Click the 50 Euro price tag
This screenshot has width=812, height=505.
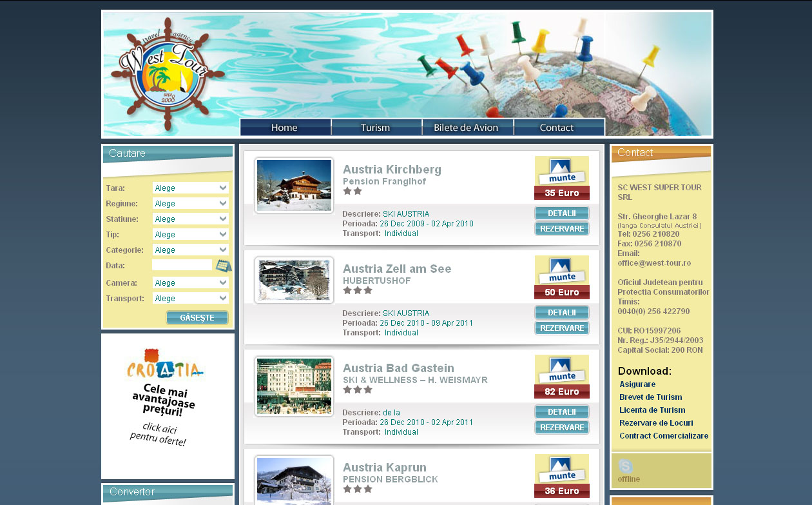point(562,292)
